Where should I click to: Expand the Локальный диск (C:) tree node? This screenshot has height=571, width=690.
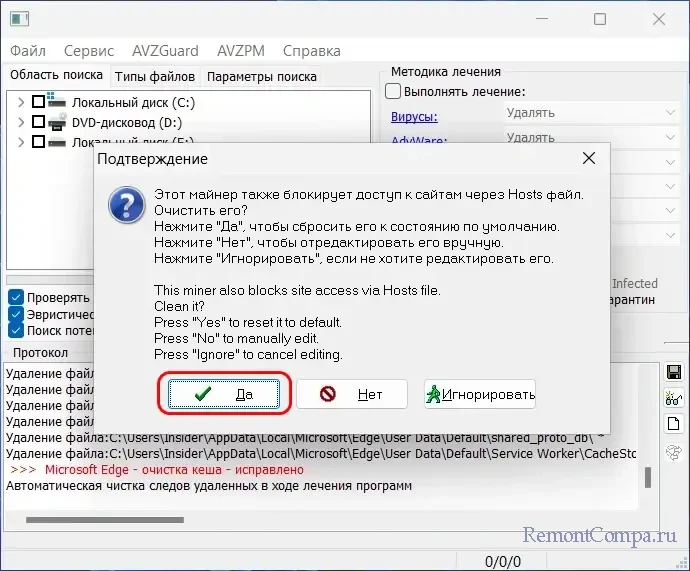click(x=20, y=102)
